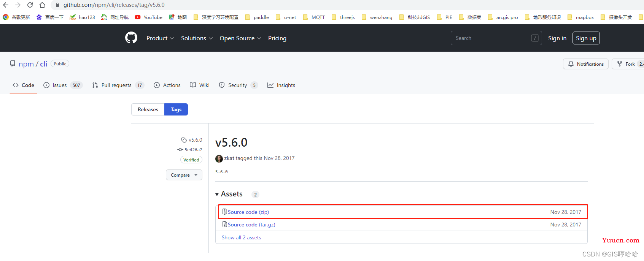Open the 科技3dGIS bookmark folder
Viewport: 644px width, 261px height.
click(x=415, y=17)
